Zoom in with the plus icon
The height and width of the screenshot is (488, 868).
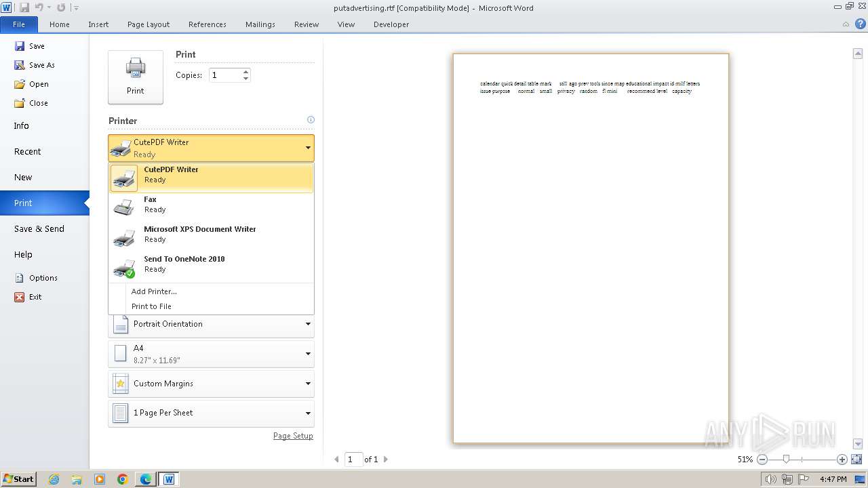tap(842, 460)
